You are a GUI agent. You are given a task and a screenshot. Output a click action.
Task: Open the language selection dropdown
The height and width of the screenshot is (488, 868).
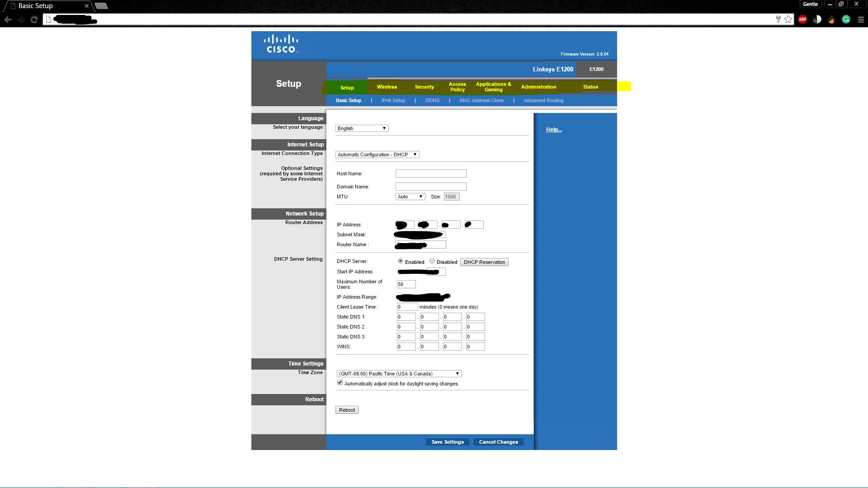[362, 128]
